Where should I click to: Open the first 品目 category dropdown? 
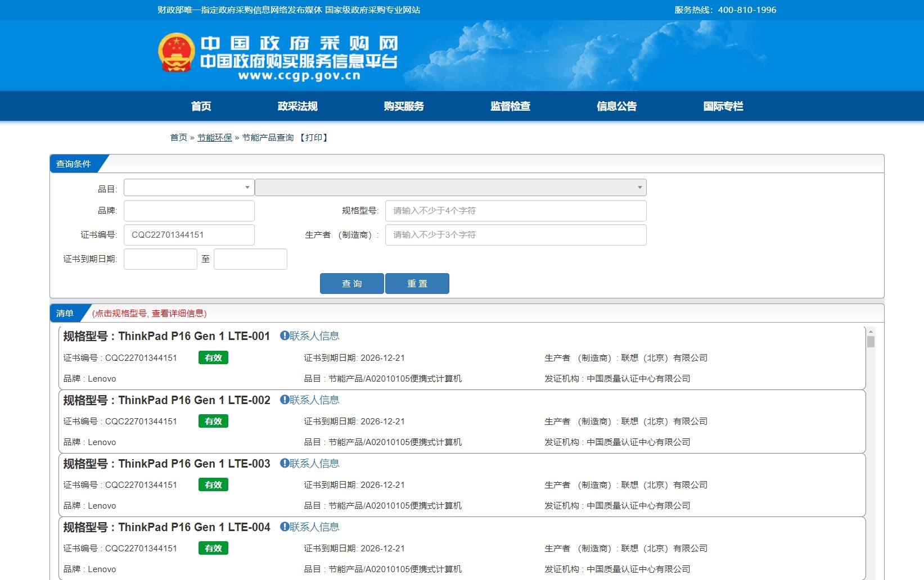coord(188,187)
